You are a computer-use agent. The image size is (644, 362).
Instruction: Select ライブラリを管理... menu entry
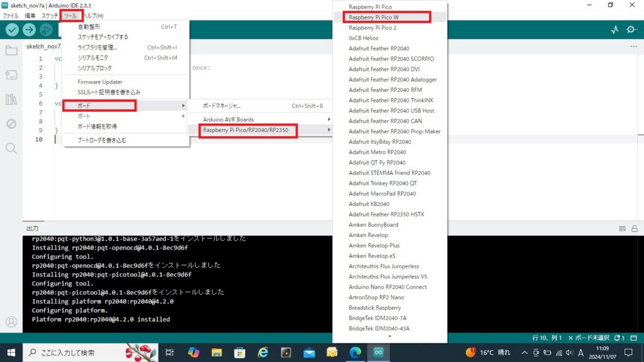(125, 48)
